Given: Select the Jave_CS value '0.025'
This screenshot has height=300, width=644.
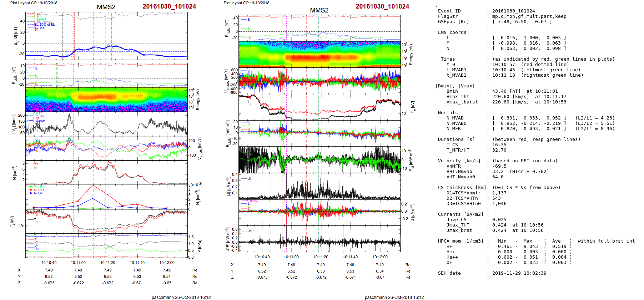Looking at the screenshot, I should (x=499, y=220).
